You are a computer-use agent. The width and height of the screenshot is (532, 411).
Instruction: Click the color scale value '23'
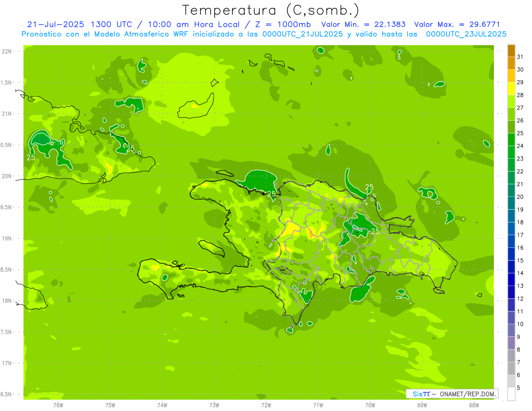click(520, 159)
